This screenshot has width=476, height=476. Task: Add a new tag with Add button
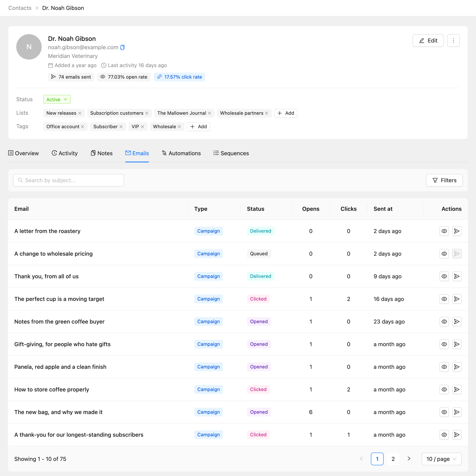click(x=198, y=127)
